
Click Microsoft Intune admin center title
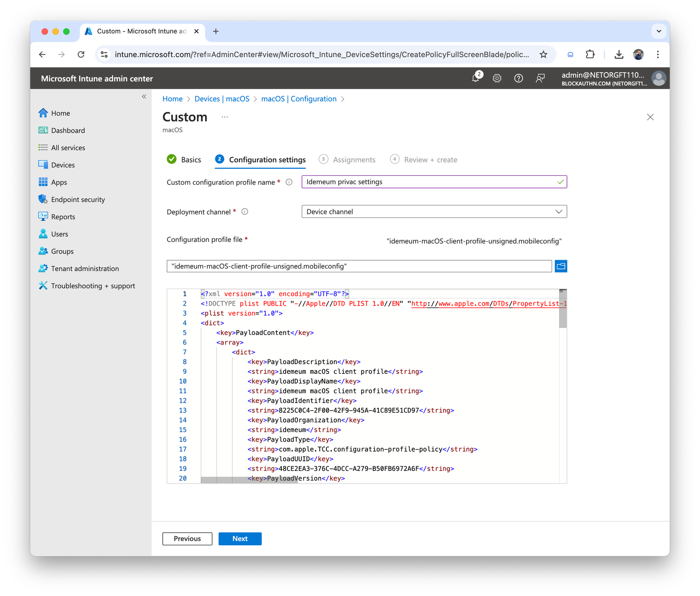coord(97,79)
